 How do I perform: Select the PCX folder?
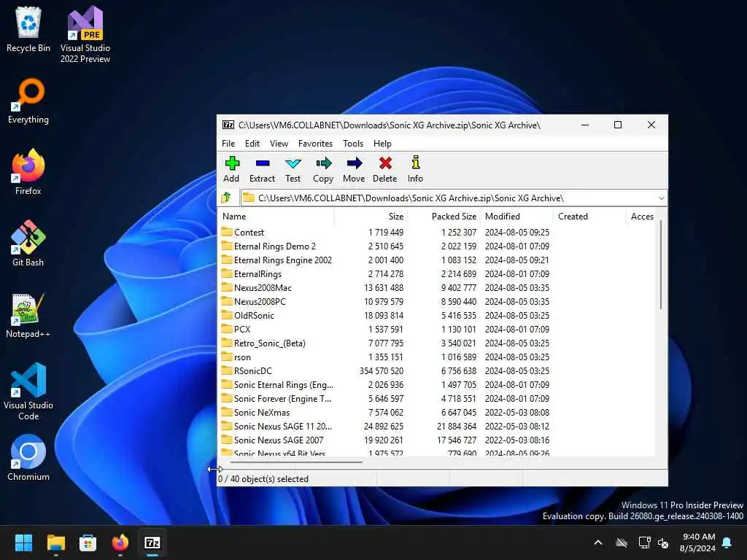[236, 329]
